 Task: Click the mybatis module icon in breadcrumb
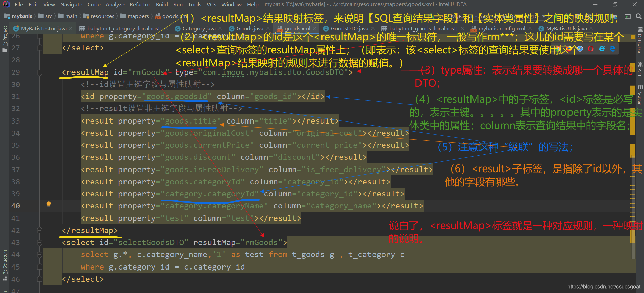(7, 16)
